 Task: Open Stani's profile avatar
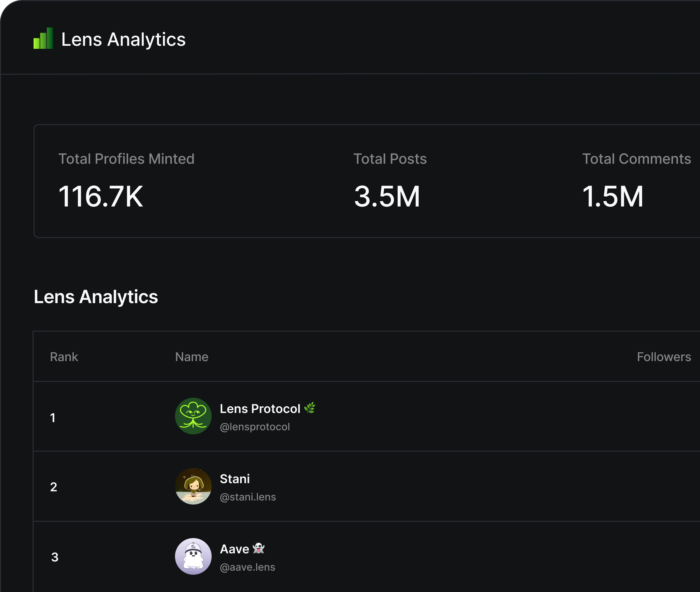point(193,486)
